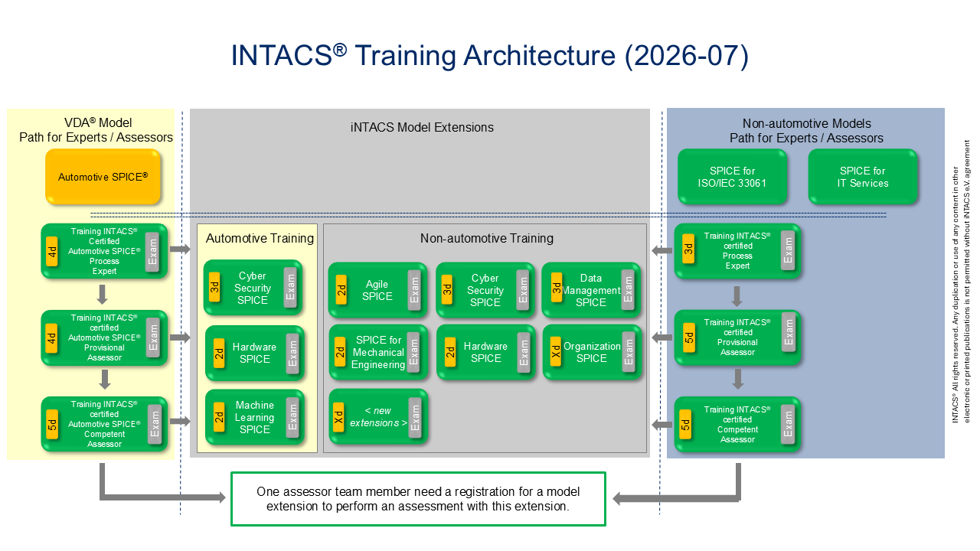Viewport: 980px width, 551px height.
Task: Open the non-automotive certified Competent Assessor training box
Action: (x=737, y=423)
